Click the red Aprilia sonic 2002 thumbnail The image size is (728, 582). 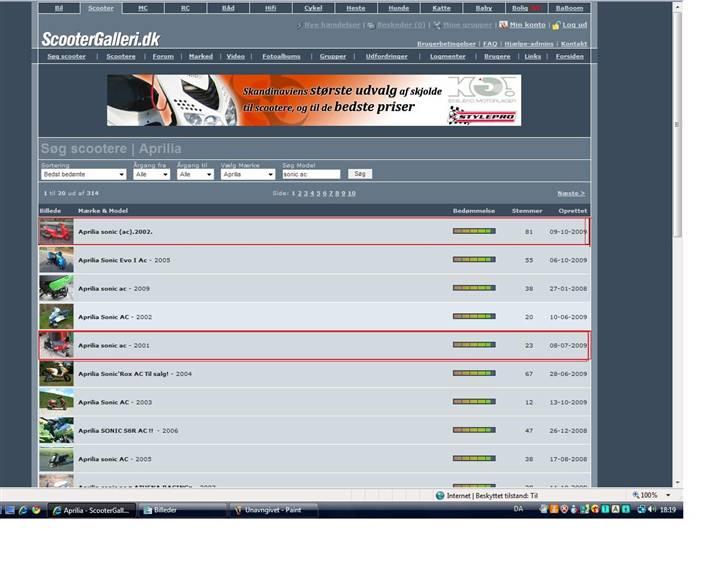point(56,232)
